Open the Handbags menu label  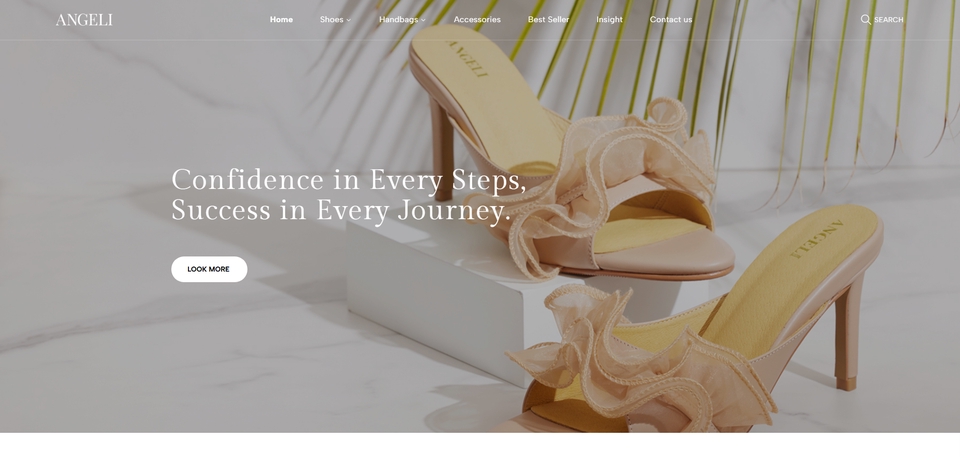pyautogui.click(x=398, y=20)
